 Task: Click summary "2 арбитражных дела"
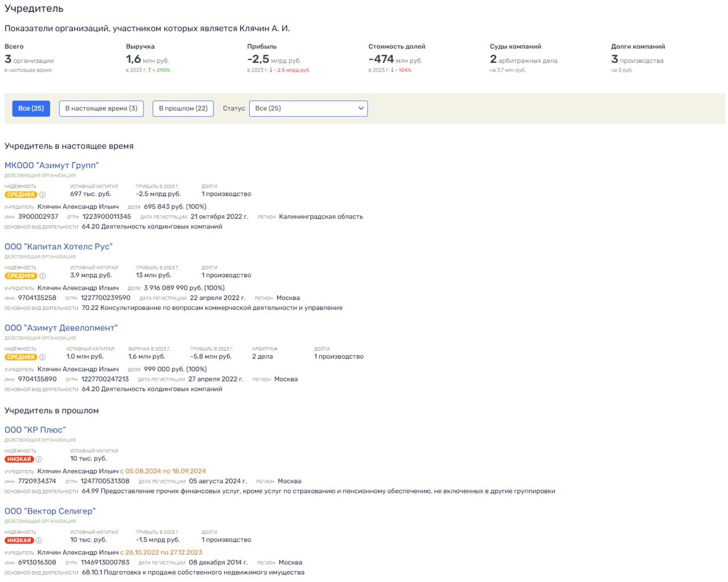[x=524, y=60]
